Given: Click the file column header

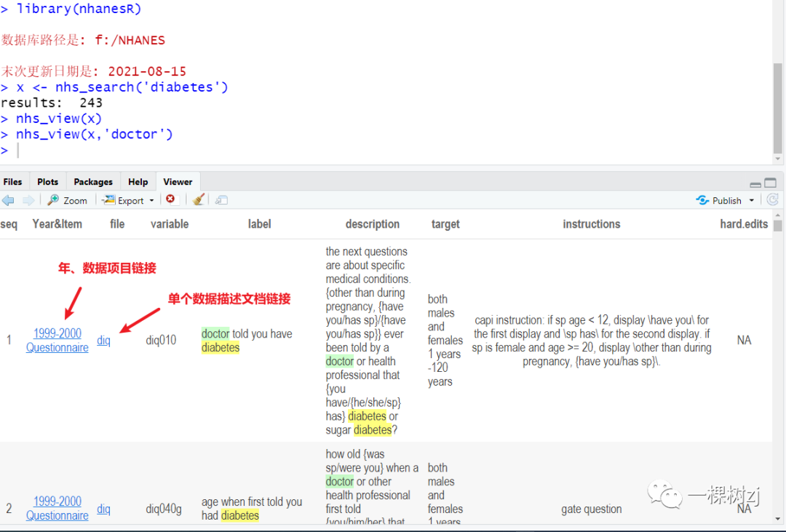Looking at the screenshot, I should pyautogui.click(x=116, y=224).
